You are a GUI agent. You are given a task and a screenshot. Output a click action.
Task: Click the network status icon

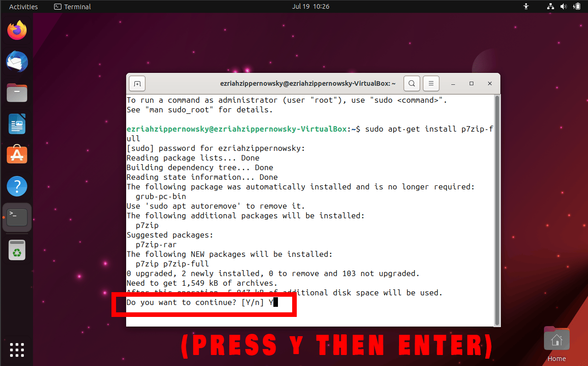pos(551,6)
